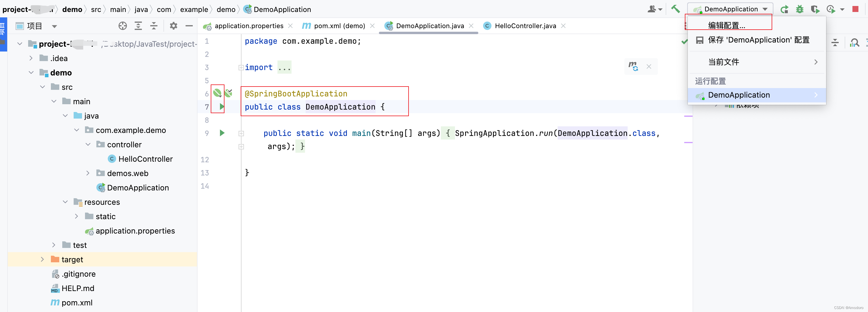The width and height of the screenshot is (868, 312).
Task: Select .gitignore file in tree
Action: (x=73, y=274)
